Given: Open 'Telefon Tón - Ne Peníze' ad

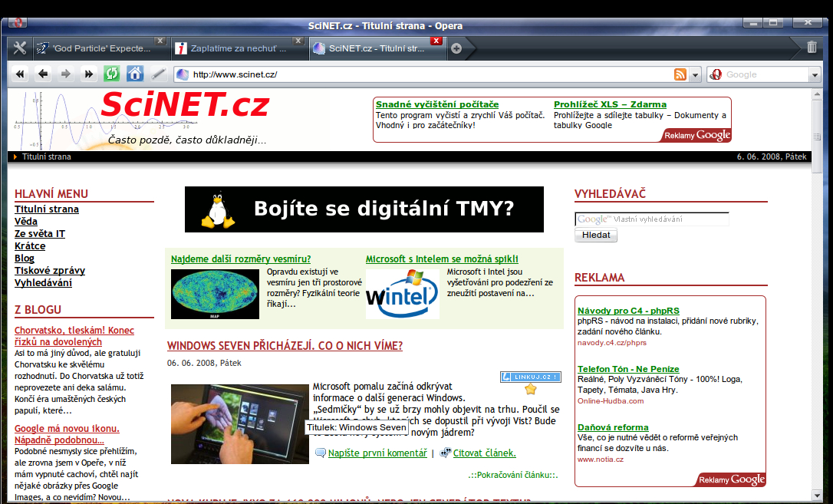Looking at the screenshot, I should coord(628,369).
